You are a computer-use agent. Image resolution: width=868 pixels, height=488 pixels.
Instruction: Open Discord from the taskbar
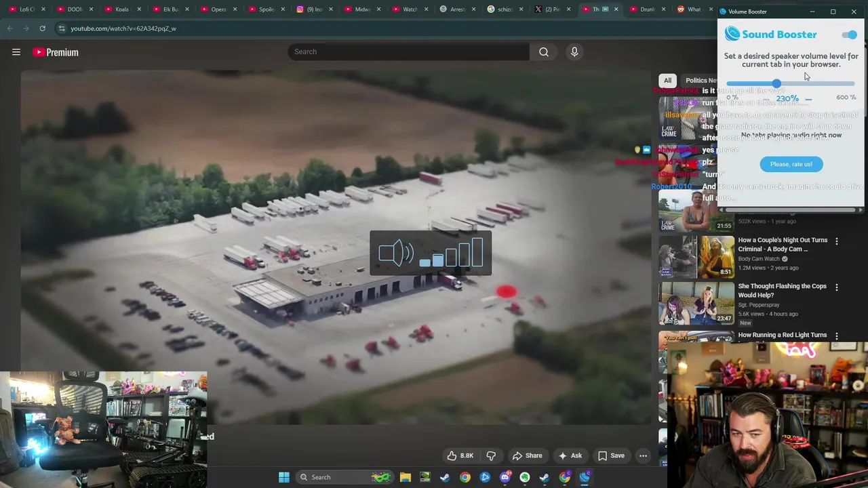(505, 477)
